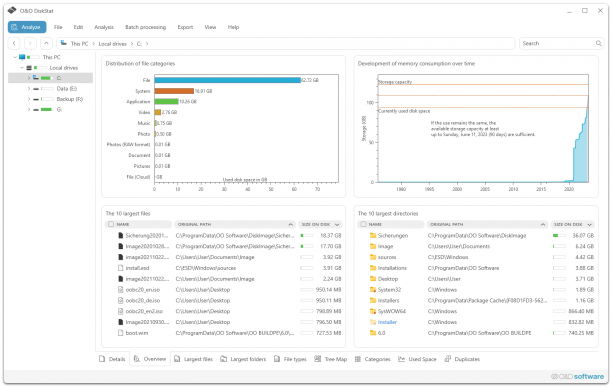The height and width of the screenshot is (387, 612).
Task: Tick select-all checkbox in largest directories
Action: [x=363, y=224]
